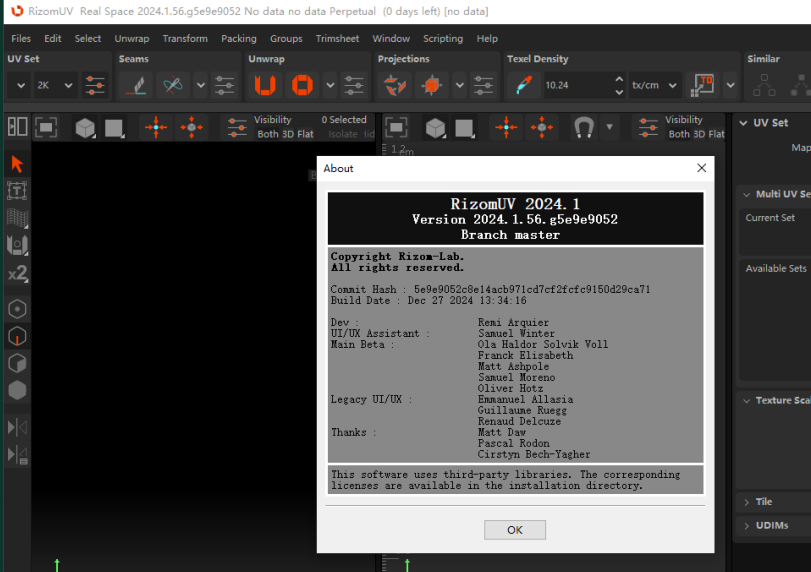
Task: Select the text transform T tool
Action: click(17, 191)
